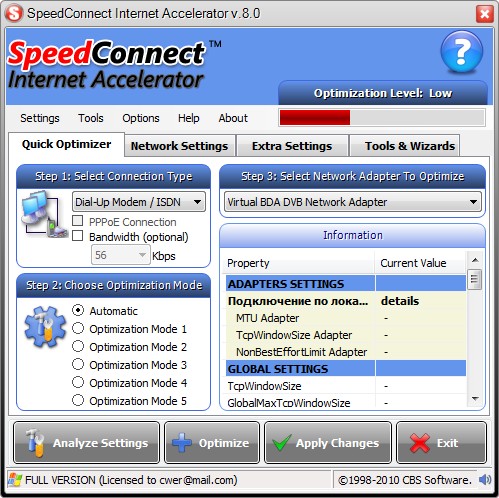Click the gear wrench icon in Step 2

point(45,327)
